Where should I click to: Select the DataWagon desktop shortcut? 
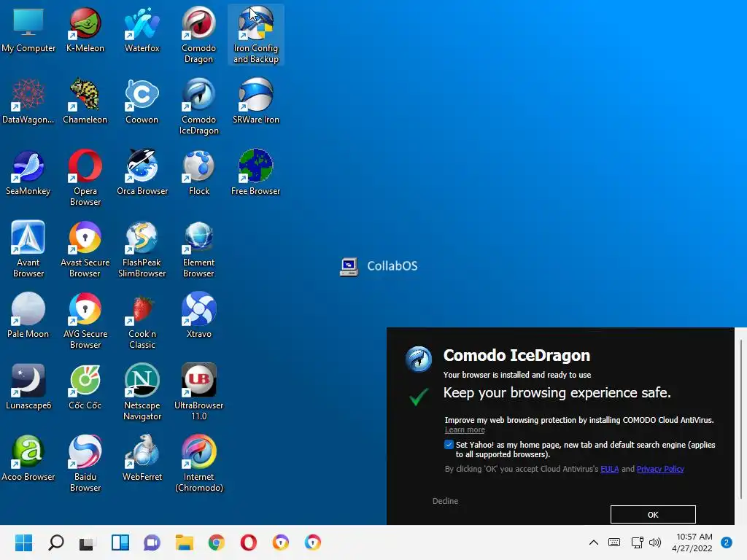pos(28,101)
